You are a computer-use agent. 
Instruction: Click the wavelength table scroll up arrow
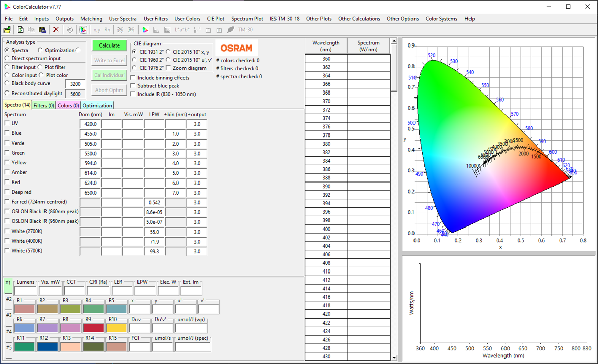point(394,41)
